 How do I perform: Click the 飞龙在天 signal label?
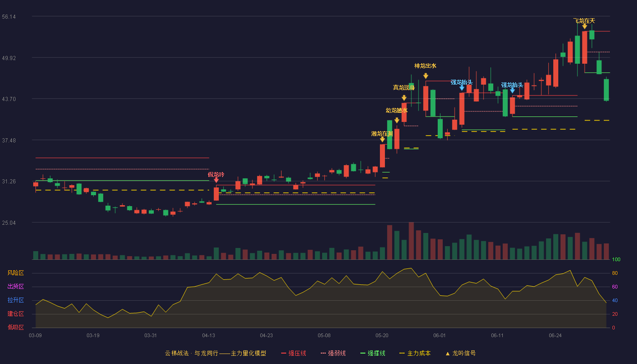584,20
